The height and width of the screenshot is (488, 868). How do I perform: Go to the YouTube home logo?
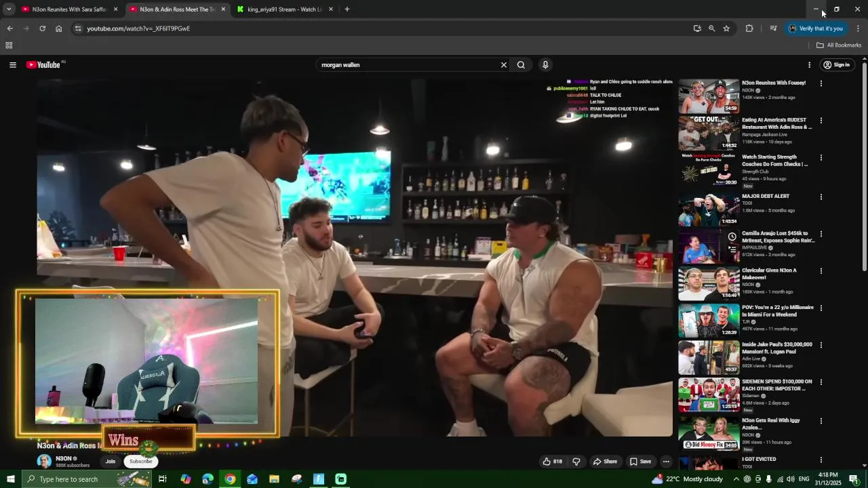pos(43,65)
